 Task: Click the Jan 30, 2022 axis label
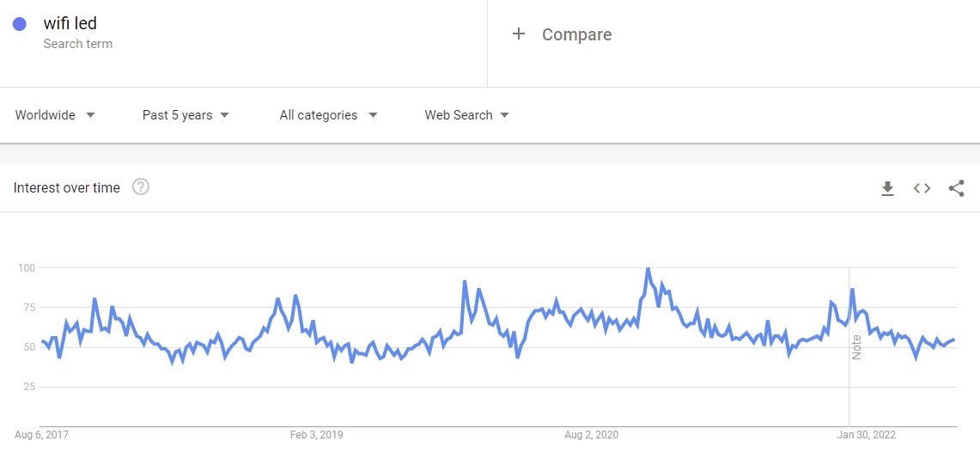866,435
